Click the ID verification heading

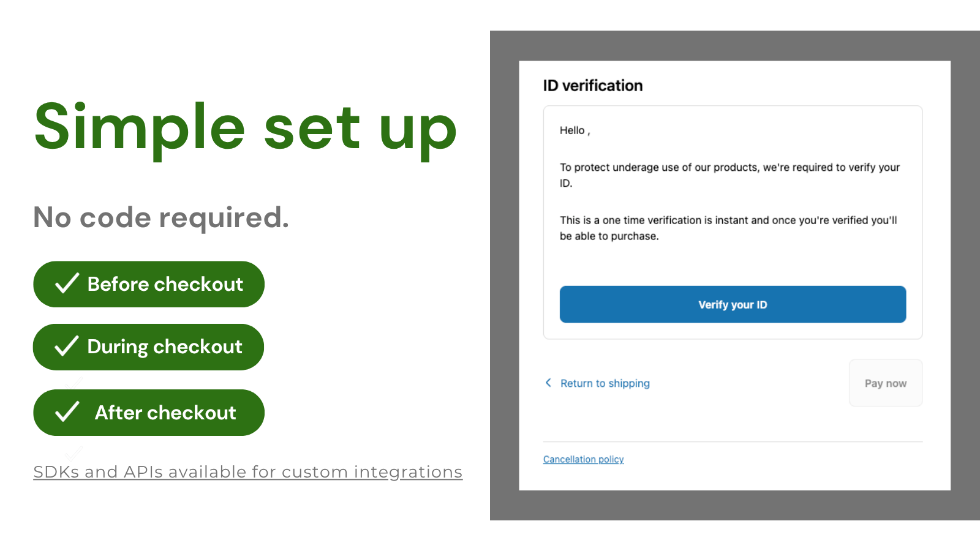(x=593, y=86)
